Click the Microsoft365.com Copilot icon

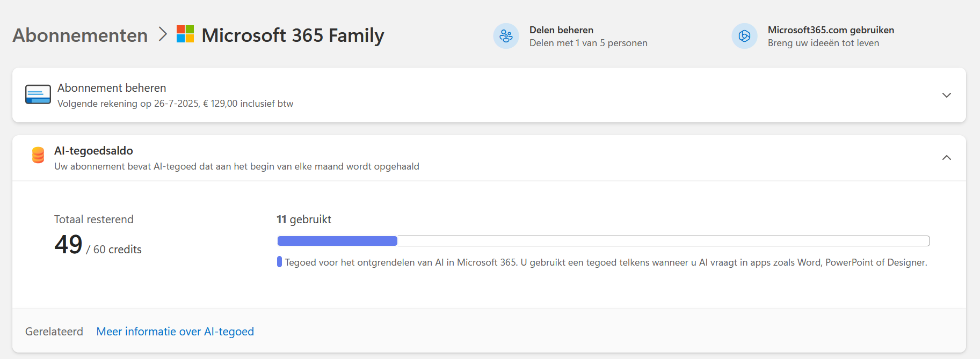click(x=744, y=36)
